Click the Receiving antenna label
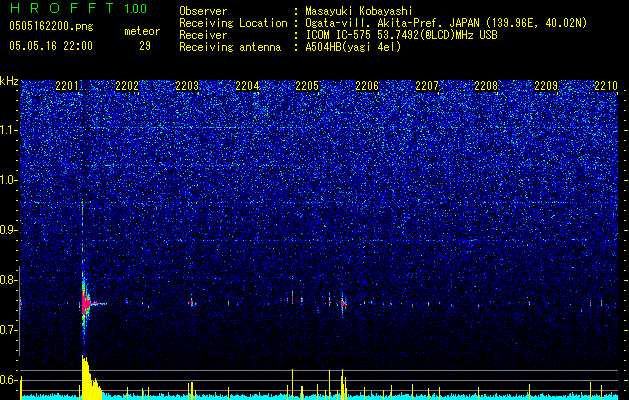The image size is (629, 400). coord(230,47)
